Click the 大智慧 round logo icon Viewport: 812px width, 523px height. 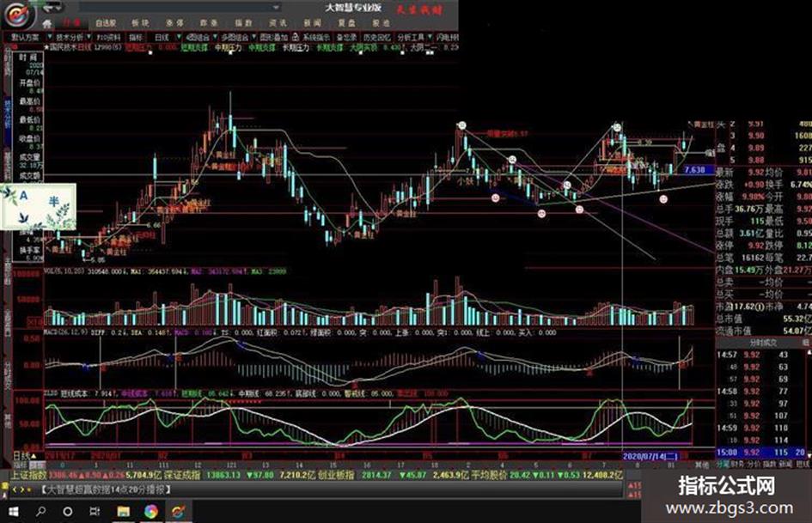point(19,14)
